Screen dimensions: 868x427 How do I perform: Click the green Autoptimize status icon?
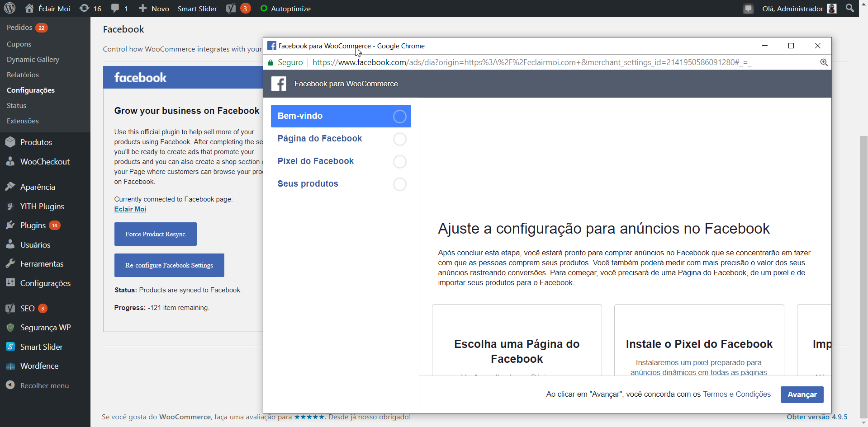(x=264, y=8)
